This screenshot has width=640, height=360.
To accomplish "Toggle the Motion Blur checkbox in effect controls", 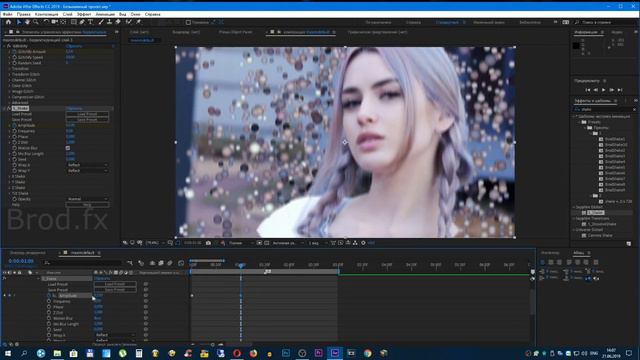I will point(68,148).
